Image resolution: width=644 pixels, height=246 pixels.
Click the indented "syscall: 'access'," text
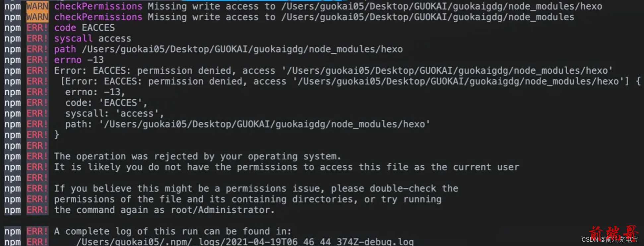[x=114, y=114]
